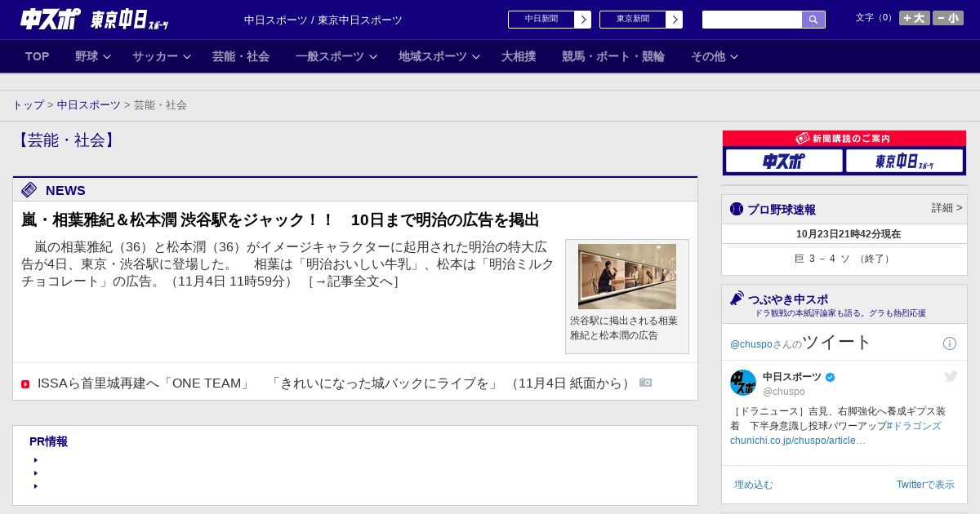Click the PR情報 heading
The width and height of the screenshot is (980, 514).
click(48, 441)
